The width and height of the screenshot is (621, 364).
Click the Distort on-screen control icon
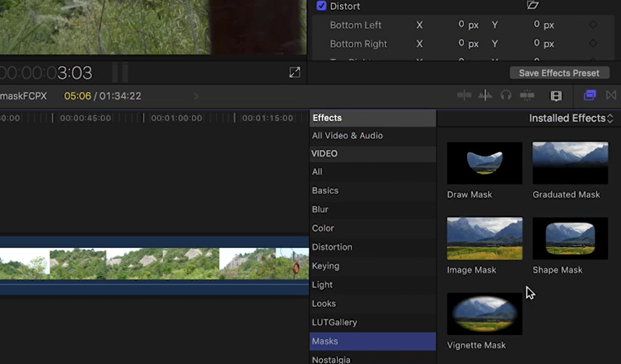pos(532,6)
